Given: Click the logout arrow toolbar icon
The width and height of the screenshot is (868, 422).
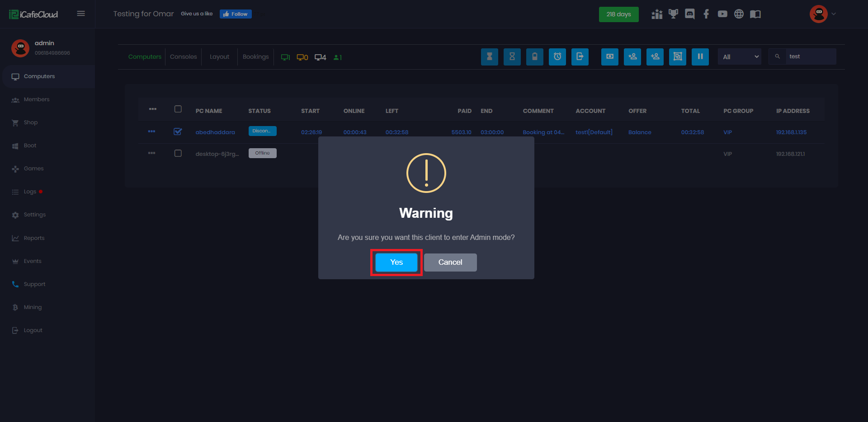Looking at the screenshot, I should [x=580, y=57].
